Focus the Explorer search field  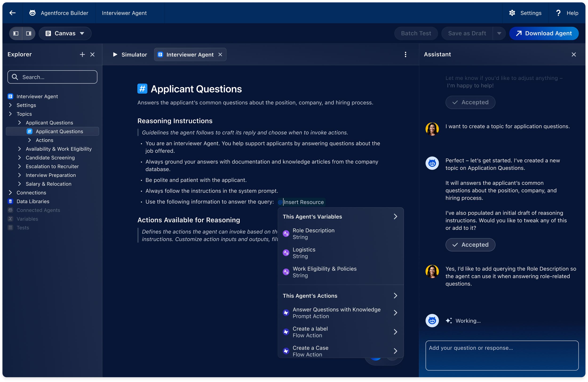pos(52,77)
